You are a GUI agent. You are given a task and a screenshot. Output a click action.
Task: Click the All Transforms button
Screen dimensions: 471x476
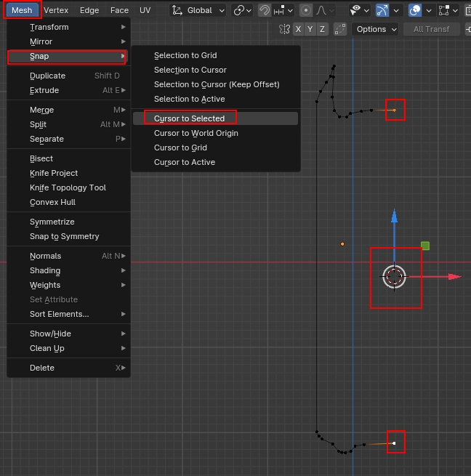coord(431,29)
